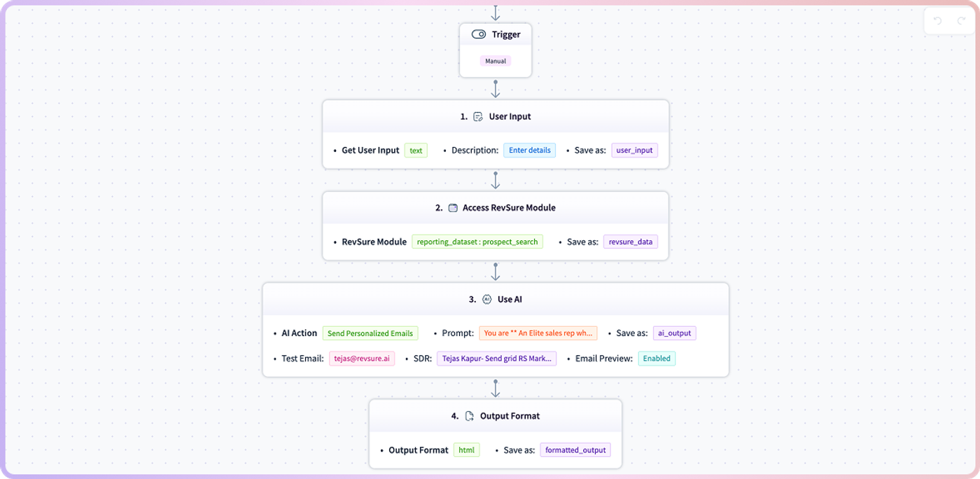Click the Trigger toggle icon
The height and width of the screenshot is (479, 980).
point(479,34)
